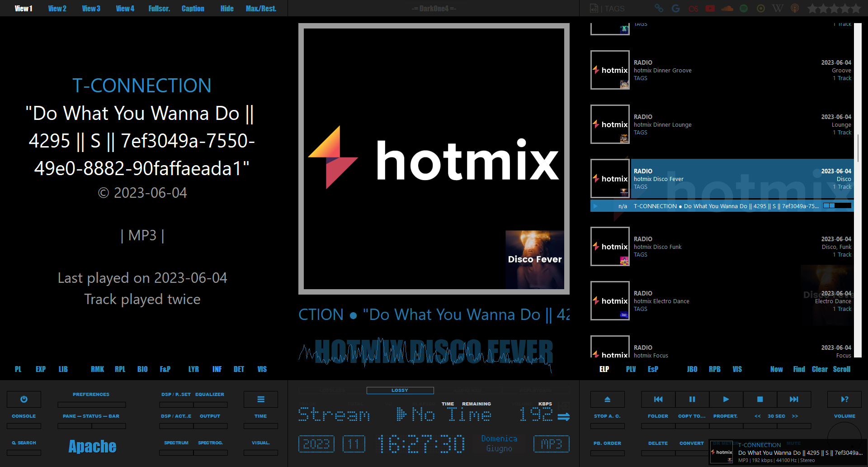Image resolution: width=868 pixels, height=467 pixels.
Task: Open Preferences
Action: tap(91, 395)
